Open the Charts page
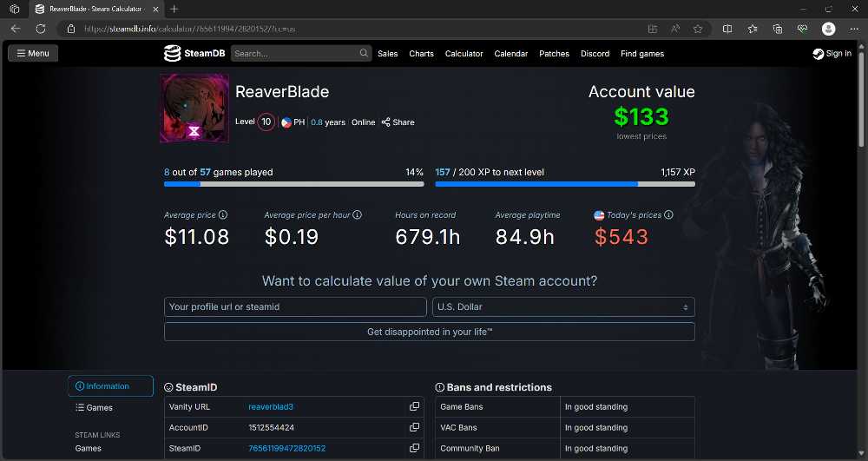 coord(421,54)
